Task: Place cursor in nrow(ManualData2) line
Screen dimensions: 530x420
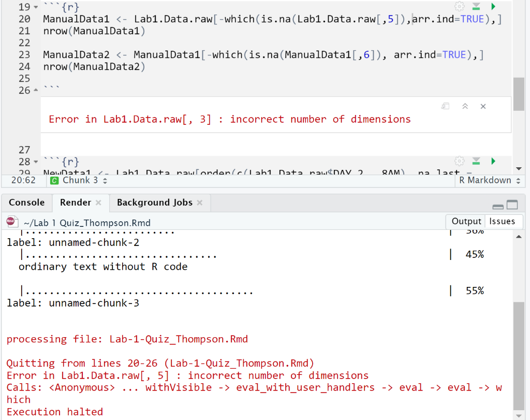Action: pyautogui.click(x=94, y=67)
